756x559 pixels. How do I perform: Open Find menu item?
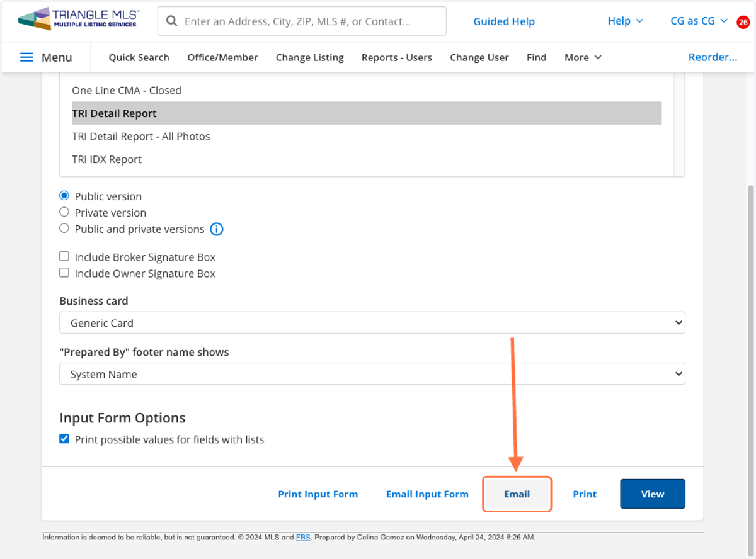click(x=537, y=57)
